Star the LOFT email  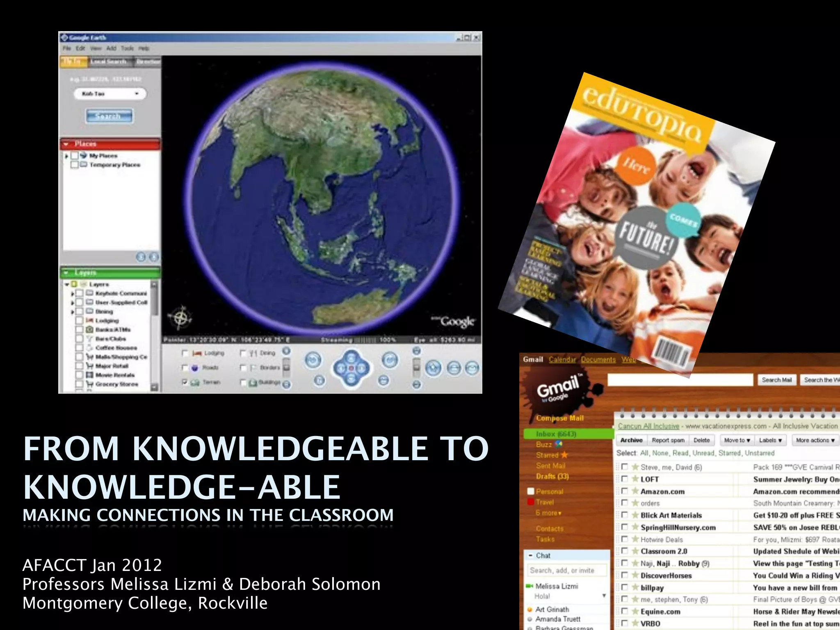[x=635, y=479]
